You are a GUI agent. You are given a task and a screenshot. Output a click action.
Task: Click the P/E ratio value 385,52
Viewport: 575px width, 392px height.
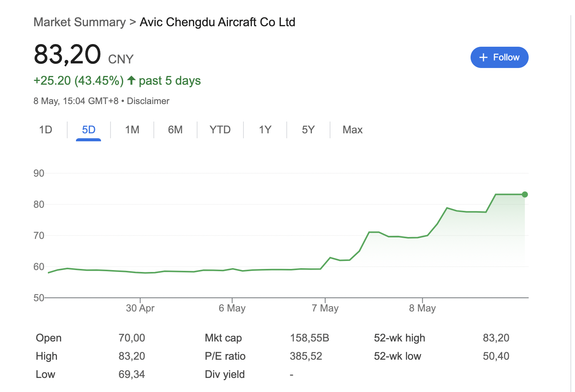tap(306, 356)
